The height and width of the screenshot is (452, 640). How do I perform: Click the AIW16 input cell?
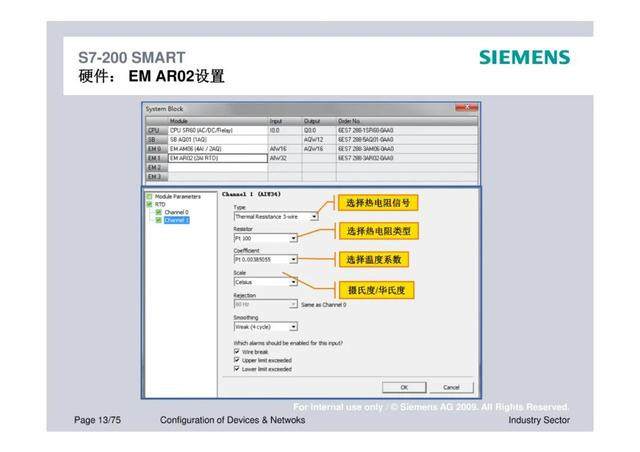pos(285,149)
